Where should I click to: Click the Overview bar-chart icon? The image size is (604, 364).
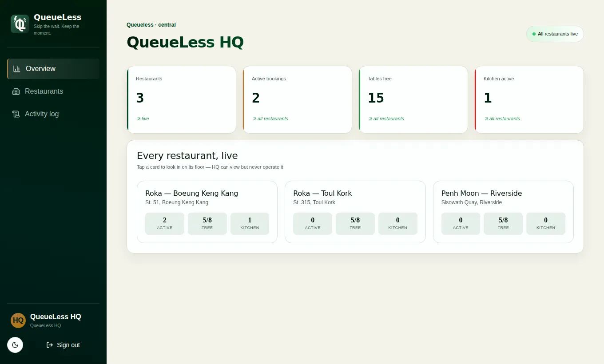pos(17,69)
